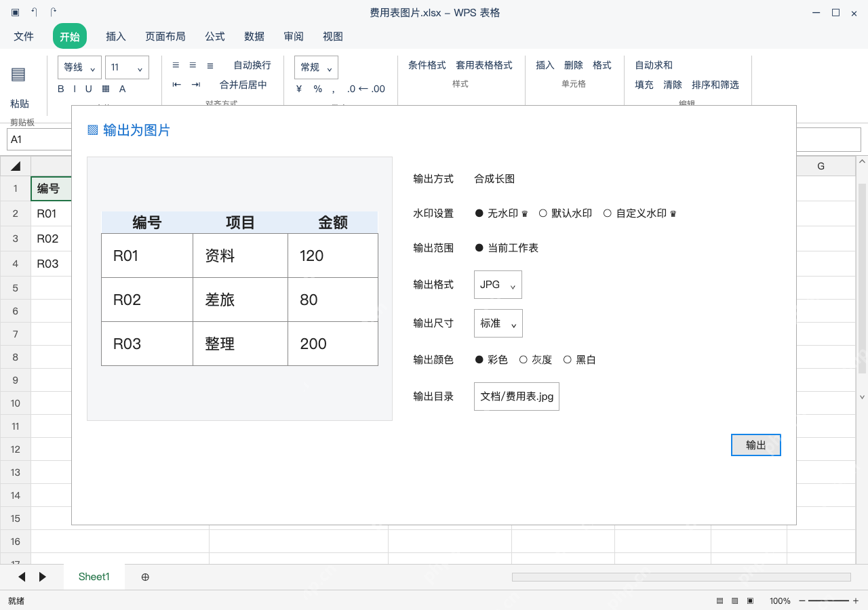Viewport: 868px width, 610px height.
Task: Click the font color A icon
Action: pyautogui.click(x=123, y=89)
